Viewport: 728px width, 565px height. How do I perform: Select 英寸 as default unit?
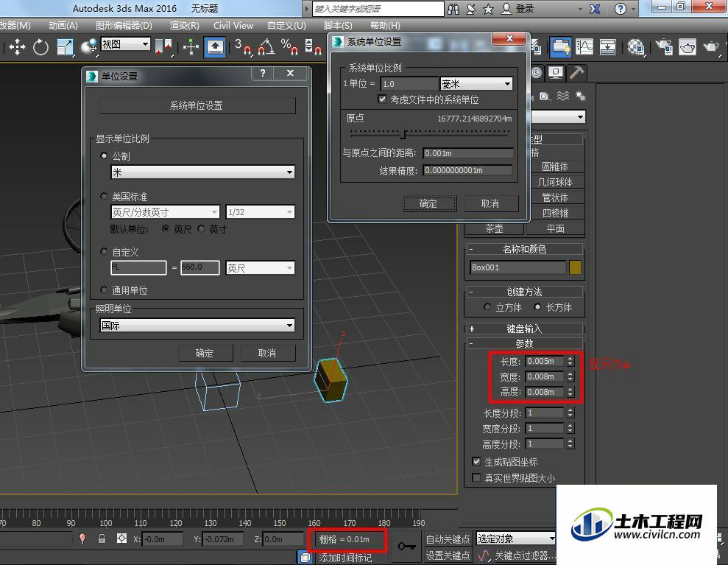[200, 228]
